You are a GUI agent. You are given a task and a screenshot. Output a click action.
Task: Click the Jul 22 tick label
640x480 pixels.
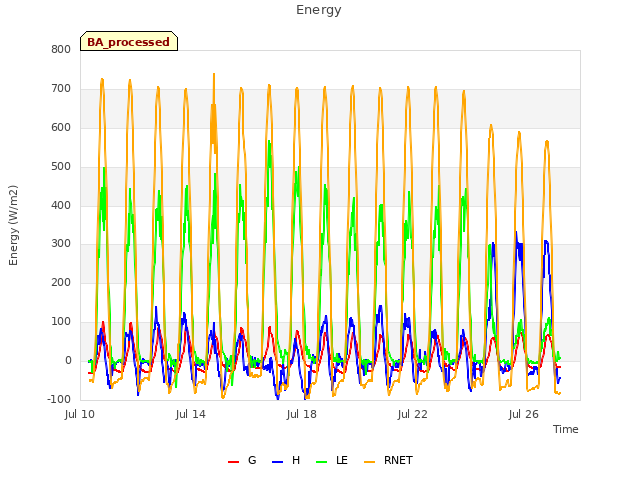pyautogui.click(x=413, y=415)
